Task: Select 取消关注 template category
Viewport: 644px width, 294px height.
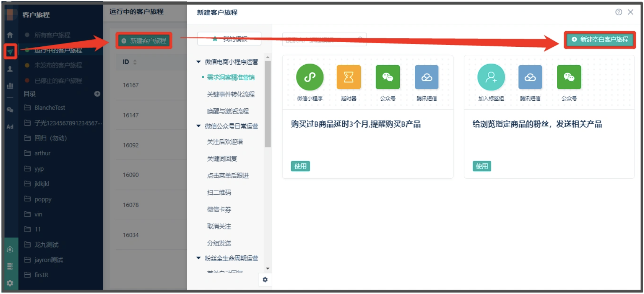Action: [219, 226]
